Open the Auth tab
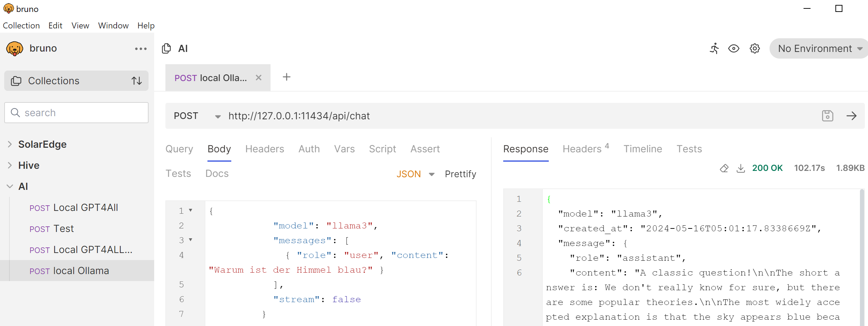Viewport: 868px width, 326px height. point(309,149)
